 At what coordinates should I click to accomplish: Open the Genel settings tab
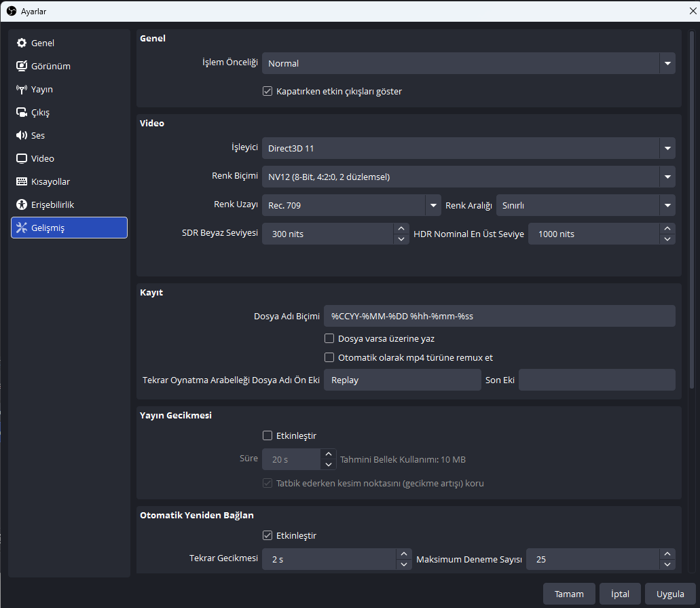point(69,43)
